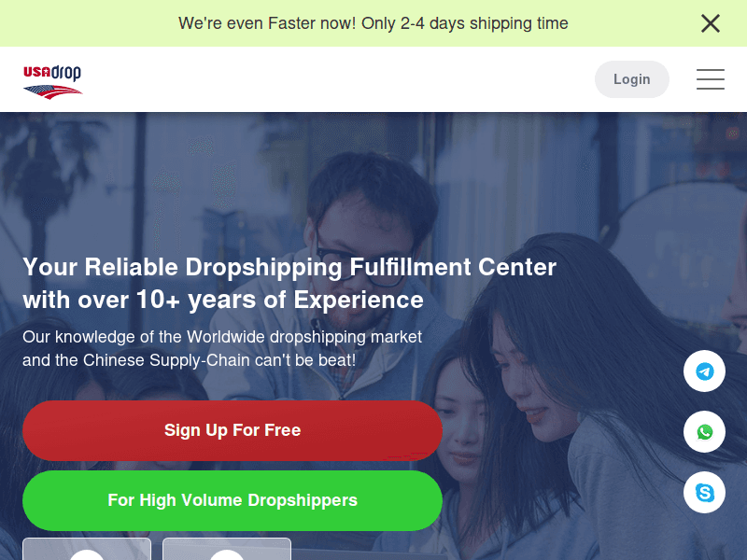Image resolution: width=747 pixels, height=560 pixels.
Task: Click the white circle icon in the left card
Action: [x=87, y=554]
